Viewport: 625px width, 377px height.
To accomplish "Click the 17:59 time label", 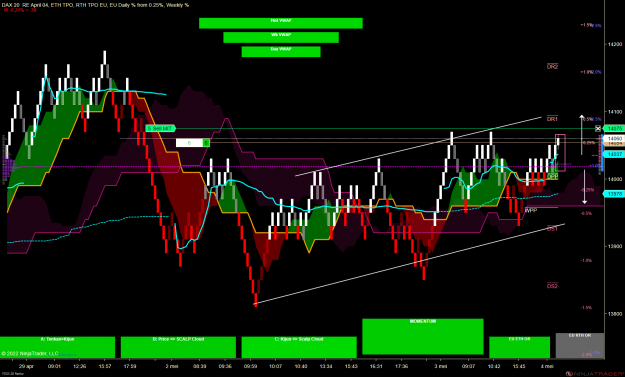I will [130, 366].
